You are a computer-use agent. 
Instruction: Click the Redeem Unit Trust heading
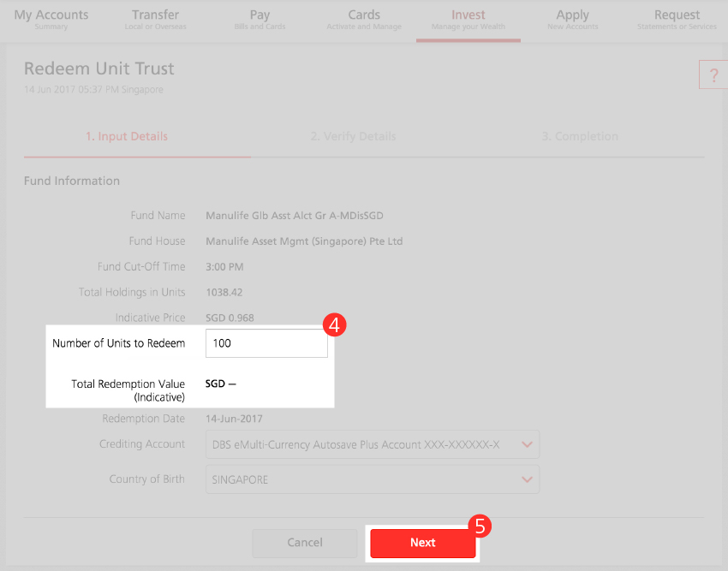[x=98, y=68]
